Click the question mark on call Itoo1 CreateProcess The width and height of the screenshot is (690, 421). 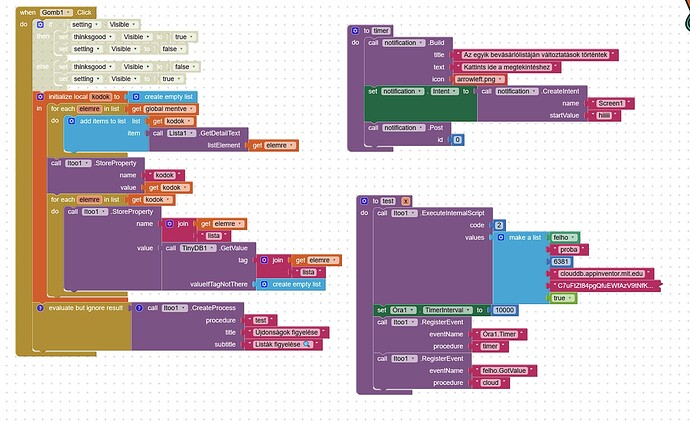(139, 308)
